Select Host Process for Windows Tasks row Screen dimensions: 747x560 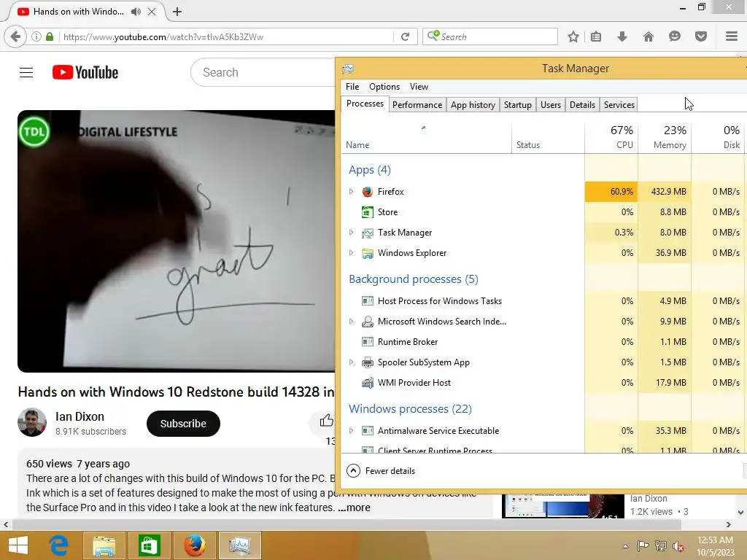point(544,301)
